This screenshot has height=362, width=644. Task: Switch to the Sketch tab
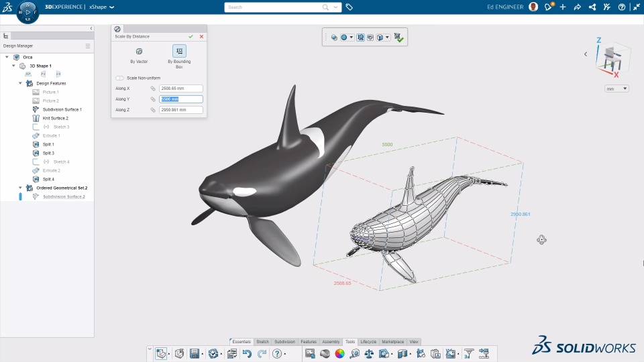(x=262, y=341)
